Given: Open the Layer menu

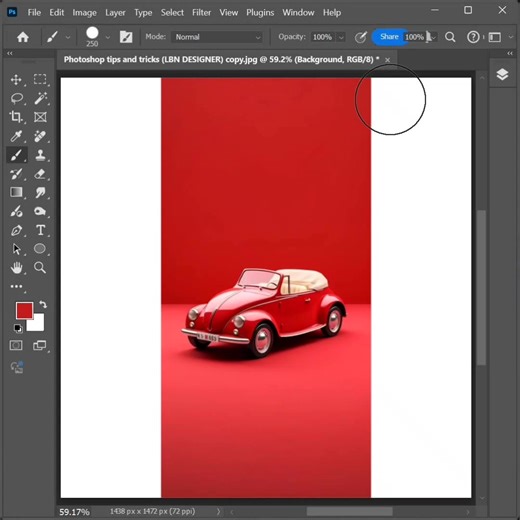Looking at the screenshot, I should (x=115, y=13).
